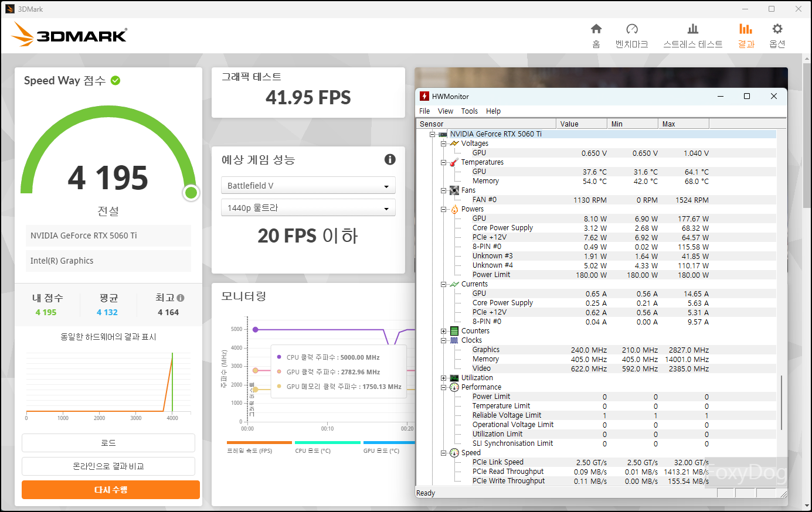The image size is (812, 512).
Task: Click the Currents waveform icon in HWMonitor
Action: [454, 284]
